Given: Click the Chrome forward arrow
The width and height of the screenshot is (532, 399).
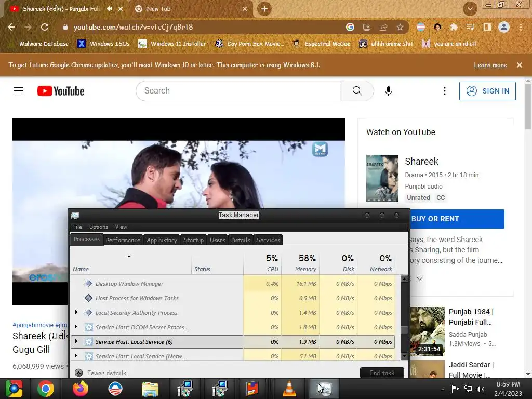Looking at the screenshot, I should 28,27.
